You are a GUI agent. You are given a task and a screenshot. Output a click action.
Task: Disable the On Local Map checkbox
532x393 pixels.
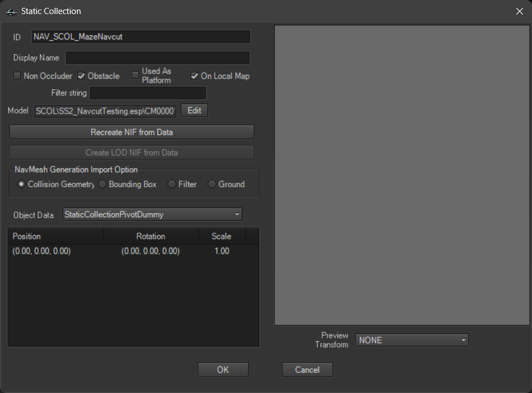(195, 76)
